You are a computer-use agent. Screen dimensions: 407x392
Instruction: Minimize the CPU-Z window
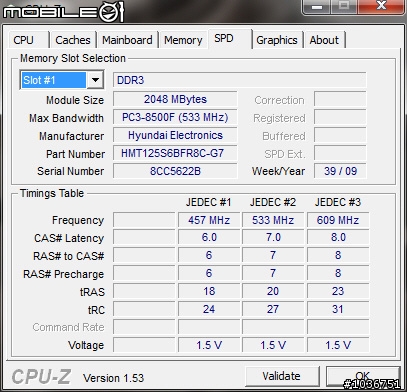[317, 6]
